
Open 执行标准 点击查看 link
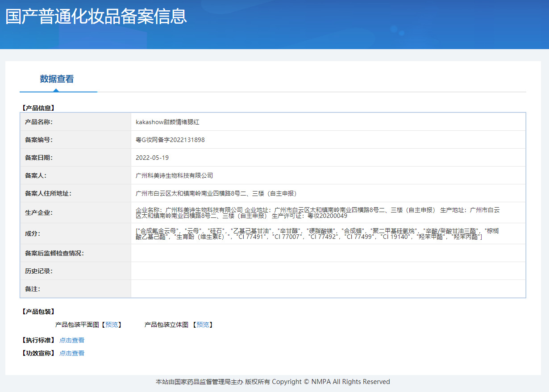[x=72, y=340]
